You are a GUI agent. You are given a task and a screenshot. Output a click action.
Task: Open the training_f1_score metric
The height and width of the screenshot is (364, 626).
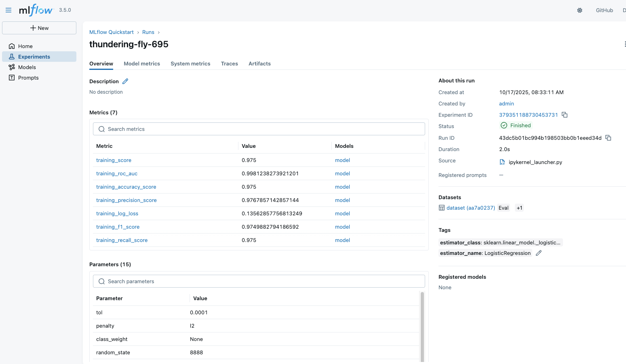[x=118, y=227]
